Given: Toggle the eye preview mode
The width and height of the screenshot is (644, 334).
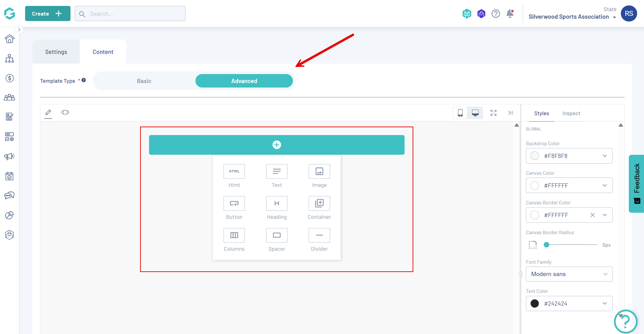Looking at the screenshot, I should pos(65,113).
